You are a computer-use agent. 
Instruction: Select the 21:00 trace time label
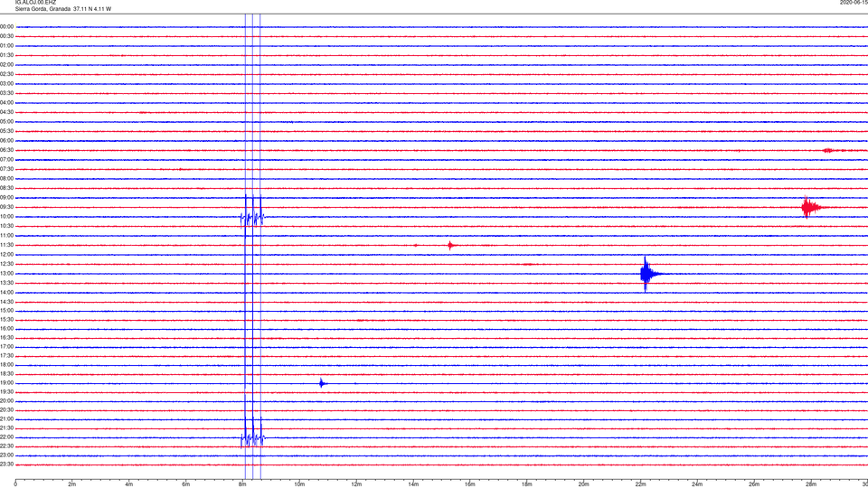pyautogui.click(x=6, y=418)
